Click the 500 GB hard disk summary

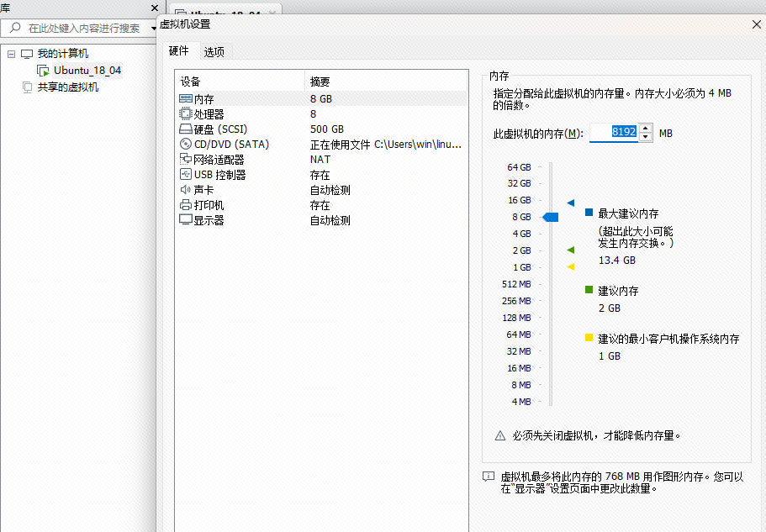click(x=327, y=129)
